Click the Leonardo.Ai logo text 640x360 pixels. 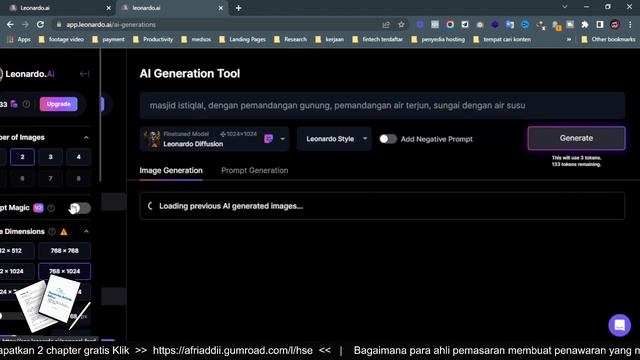click(30, 74)
